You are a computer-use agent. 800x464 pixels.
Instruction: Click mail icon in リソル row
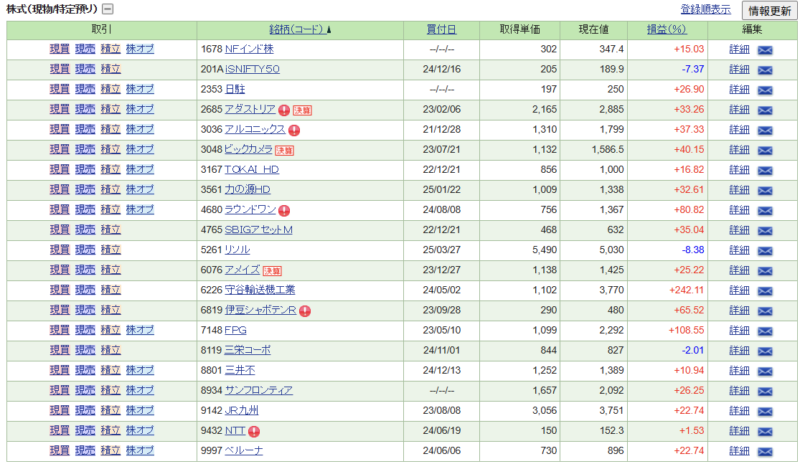pyautogui.click(x=765, y=251)
